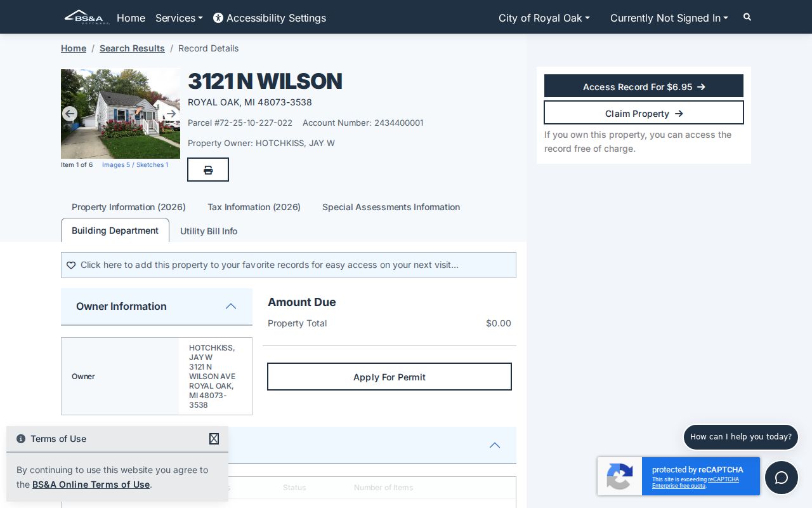Expand the City of Royal Oak dropdown

point(544,18)
